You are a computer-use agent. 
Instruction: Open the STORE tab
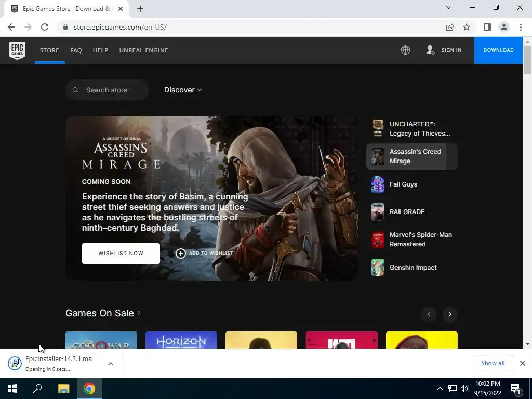coord(49,50)
